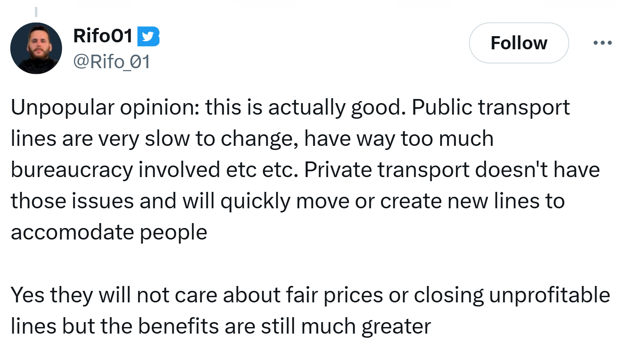Click the line 'accomodate people'
The width and height of the screenshot is (628, 364).
pyautogui.click(x=109, y=233)
